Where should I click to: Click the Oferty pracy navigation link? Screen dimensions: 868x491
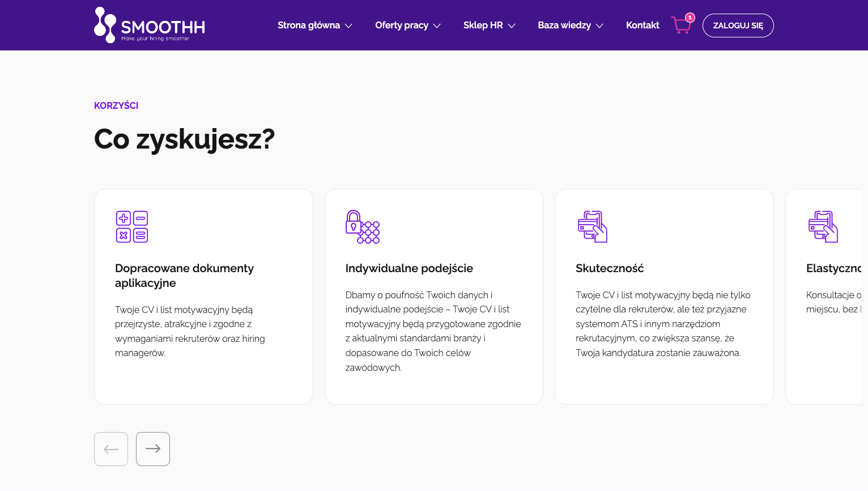tap(401, 26)
